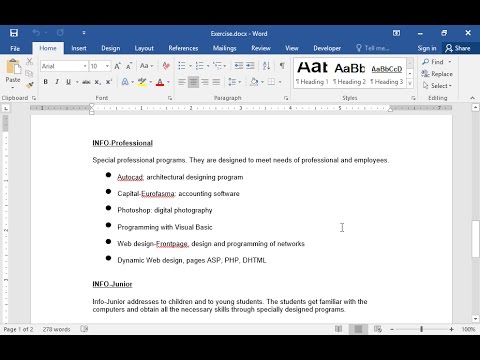Toggle Bold formatting
Viewport: 480px width, 360px height.
[46, 82]
